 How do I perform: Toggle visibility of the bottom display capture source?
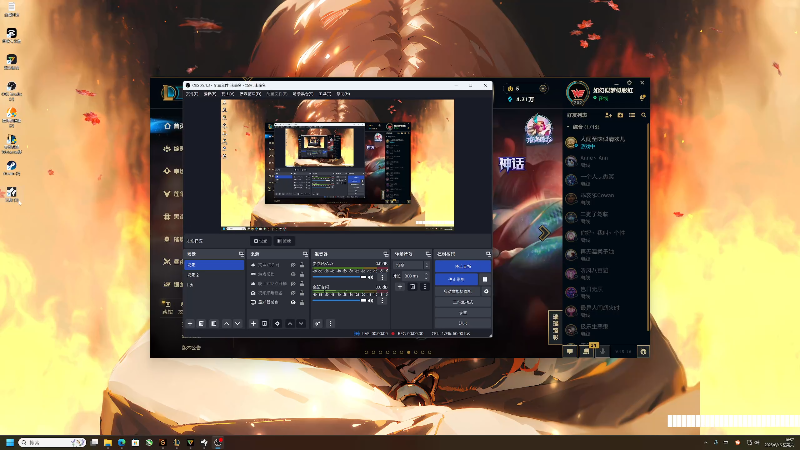coord(293,302)
